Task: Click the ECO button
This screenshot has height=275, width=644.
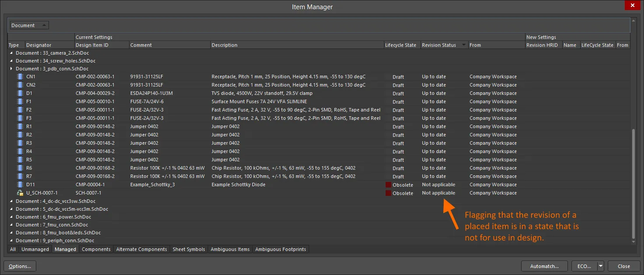Action: tap(585, 266)
